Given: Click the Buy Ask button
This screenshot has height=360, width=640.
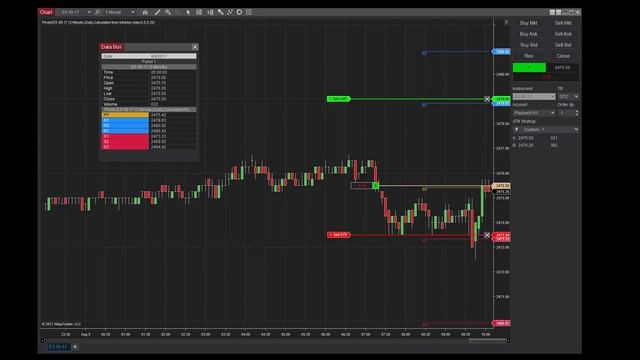Looking at the screenshot, I should tap(529, 34).
